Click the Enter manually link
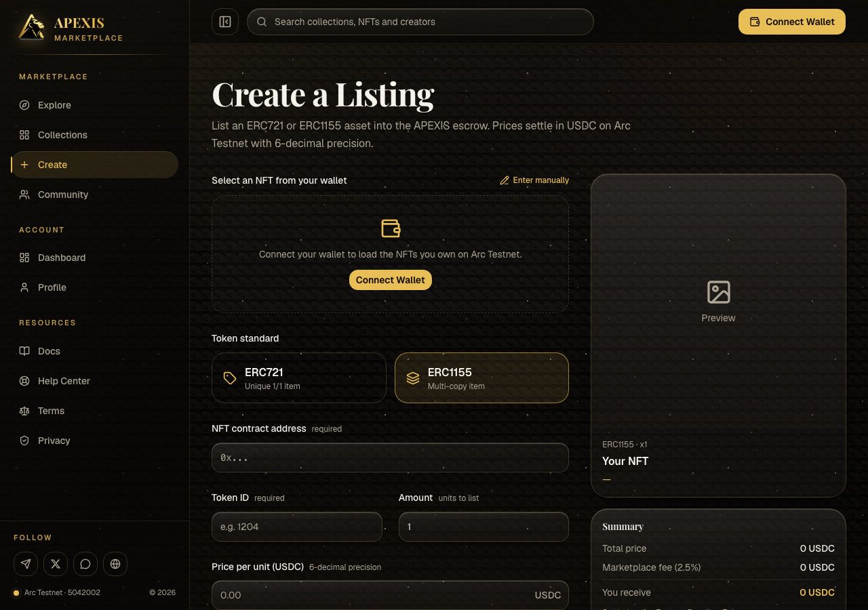Image resolution: width=868 pixels, height=610 pixels. [534, 180]
